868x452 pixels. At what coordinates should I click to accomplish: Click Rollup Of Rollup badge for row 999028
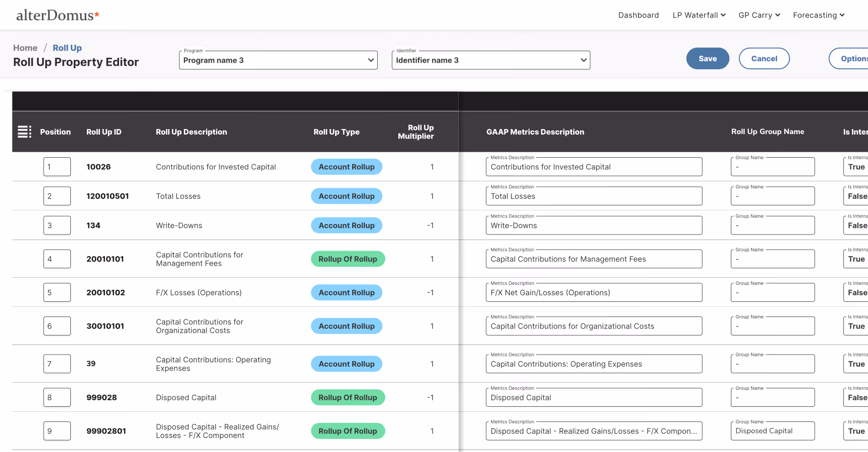coord(348,397)
